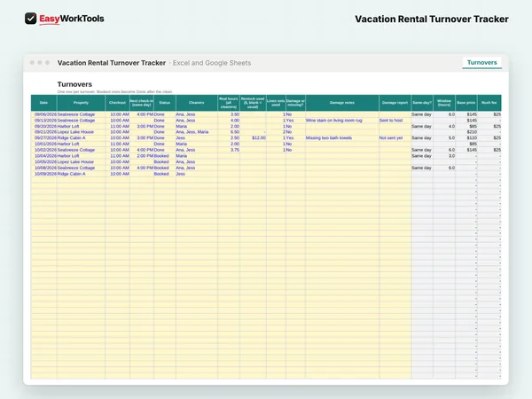Select the Cleaners column header

(197, 103)
